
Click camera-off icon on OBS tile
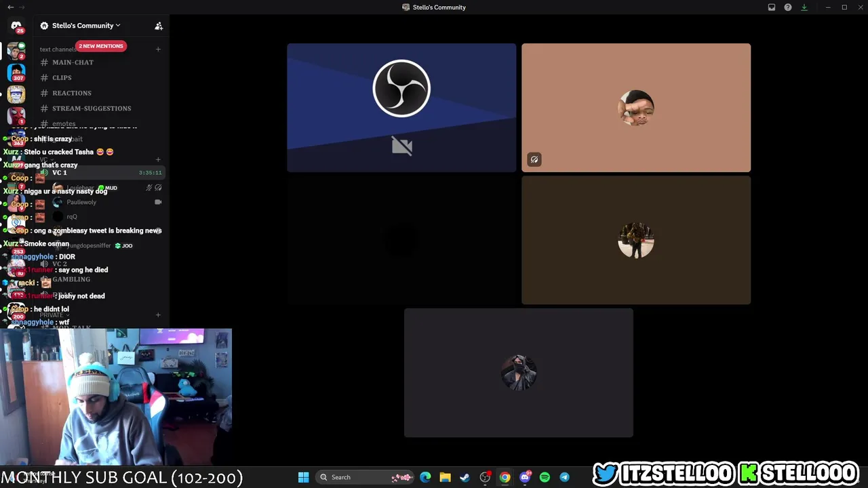[401, 146]
